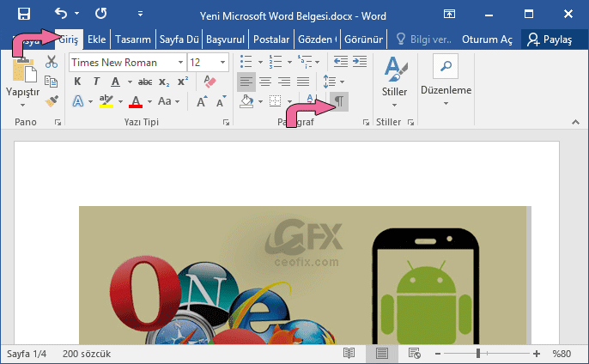Click Oturum Aç to sign in

click(x=487, y=39)
